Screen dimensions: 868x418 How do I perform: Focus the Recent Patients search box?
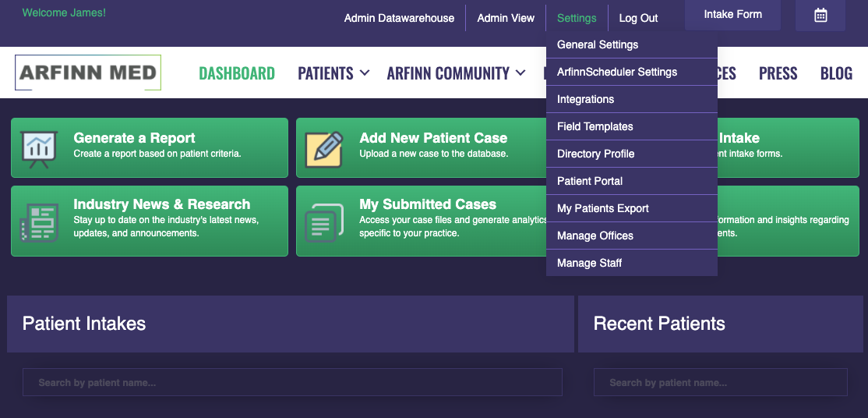click(x=720, y=382)
